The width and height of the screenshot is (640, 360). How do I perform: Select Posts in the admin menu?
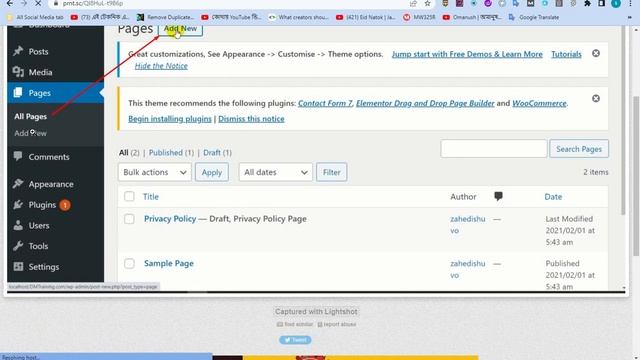pyautogui.click(x=38, y=51)
